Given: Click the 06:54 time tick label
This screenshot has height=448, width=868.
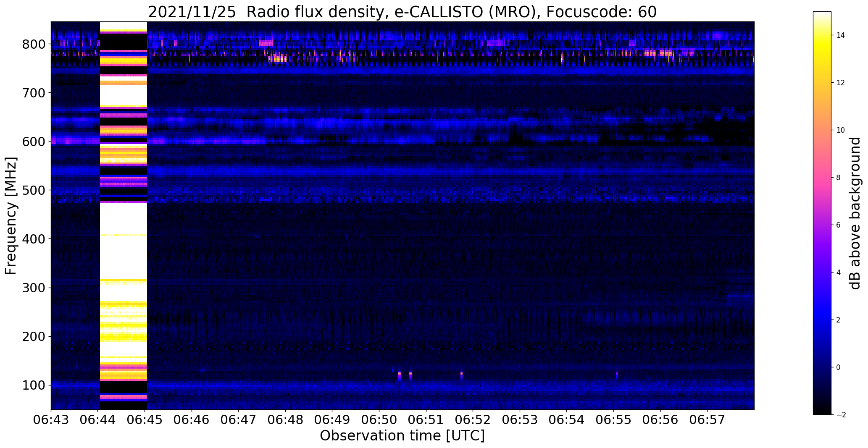Looking at the screenshot, I should [x=567, y=420].
